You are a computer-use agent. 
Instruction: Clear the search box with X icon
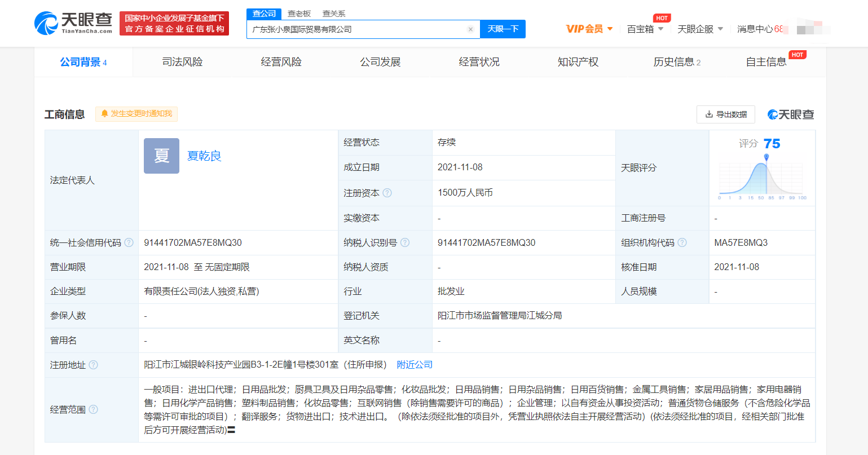[x=470, y=29]
